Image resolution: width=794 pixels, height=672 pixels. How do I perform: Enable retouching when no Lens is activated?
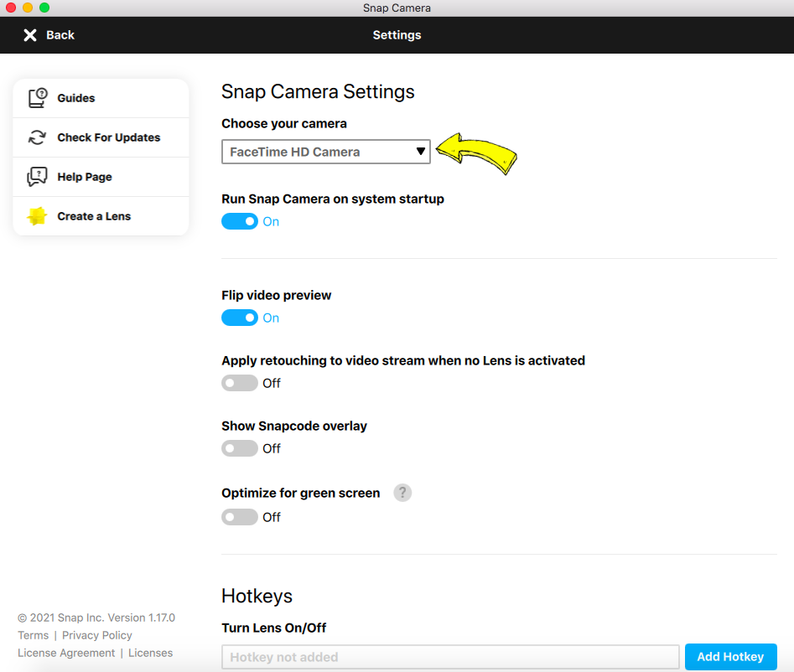coord(240,383)
